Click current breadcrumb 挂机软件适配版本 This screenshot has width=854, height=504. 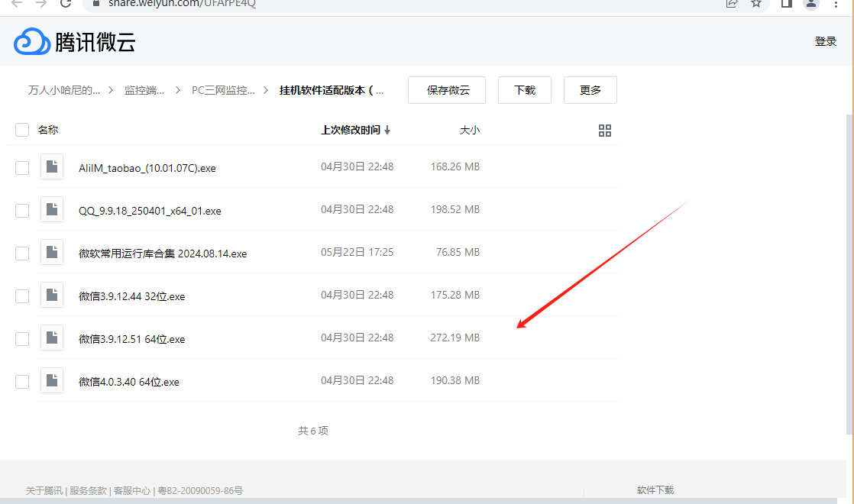(332, 90)
